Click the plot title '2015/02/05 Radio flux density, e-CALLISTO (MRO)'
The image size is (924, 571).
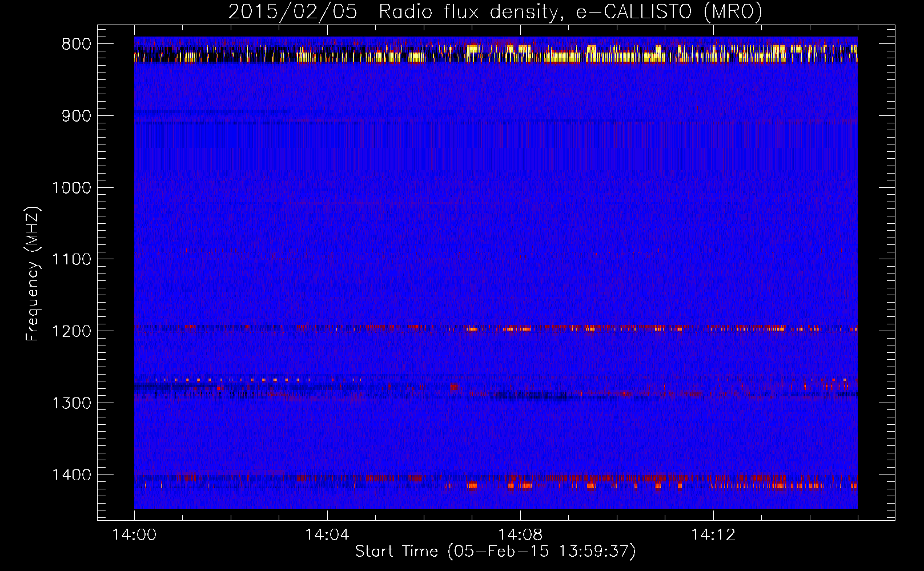point(495,11)
